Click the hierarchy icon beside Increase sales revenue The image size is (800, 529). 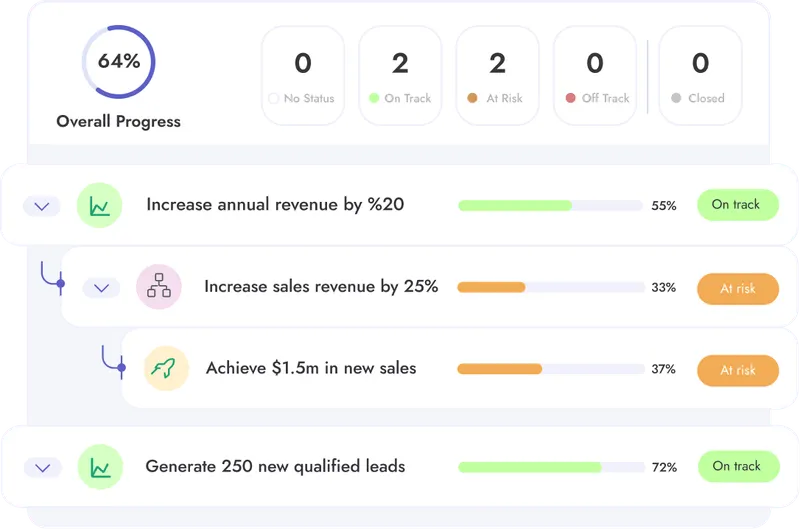coord(159,287)
